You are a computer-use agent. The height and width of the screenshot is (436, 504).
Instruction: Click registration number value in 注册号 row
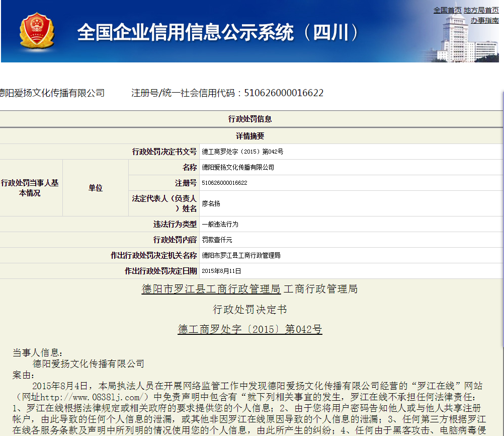pos(224,183)
